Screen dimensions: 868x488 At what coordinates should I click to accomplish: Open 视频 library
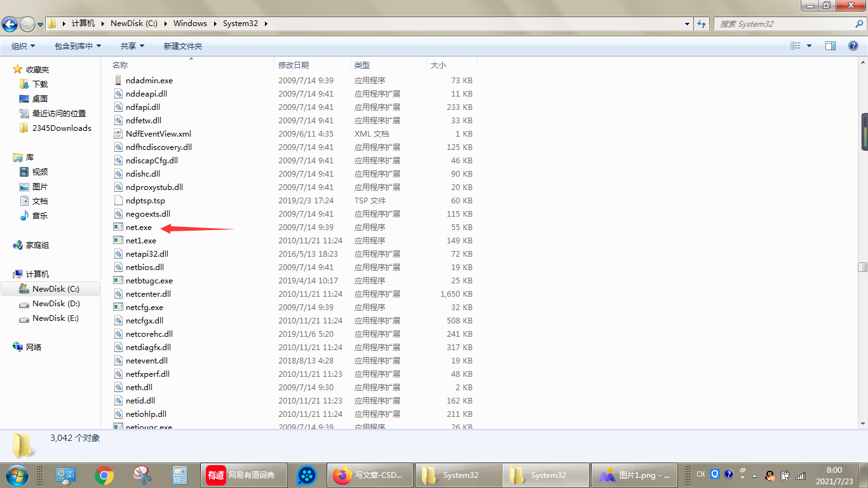[40, 172]
